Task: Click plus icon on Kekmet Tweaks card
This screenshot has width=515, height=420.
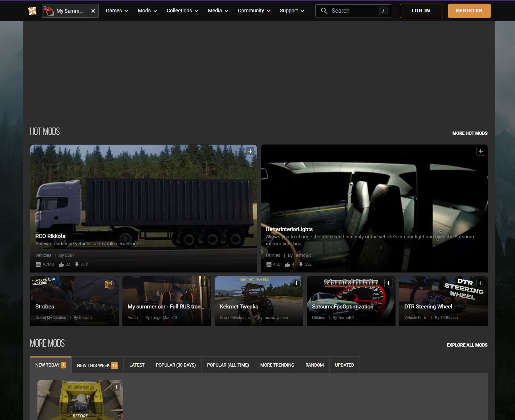Action: click(296, 283)
